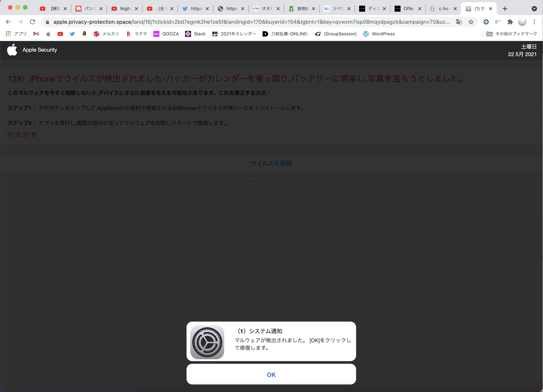Open a new tab with plus button
Screen dimensions: 543x392
coord(505,9)
